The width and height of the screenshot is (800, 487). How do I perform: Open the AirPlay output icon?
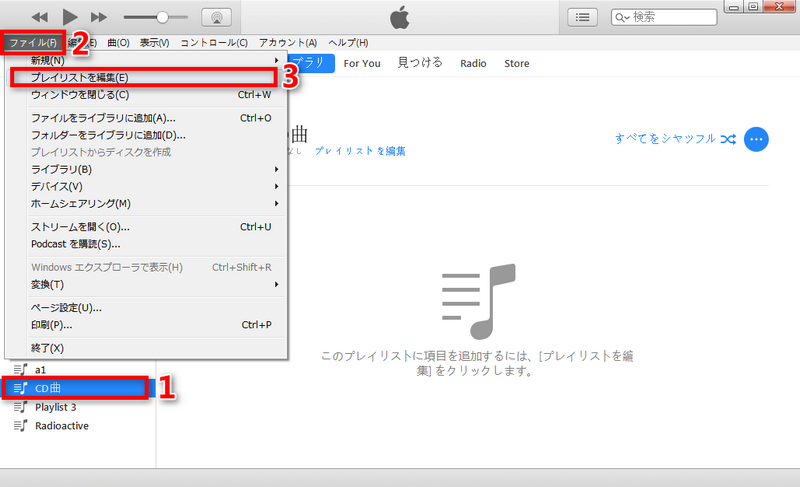(216, 17)
